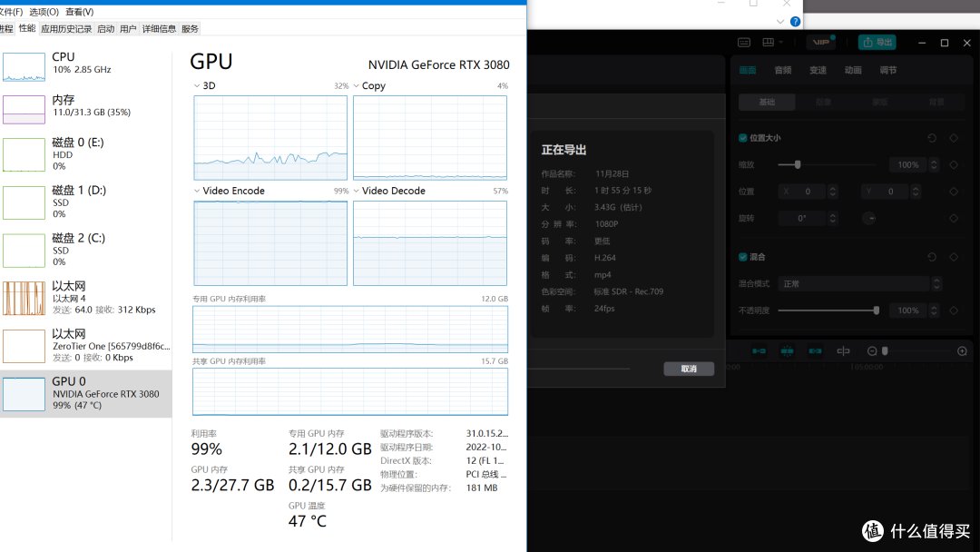The image size is (980, 552).
Task: Select 磁盘 2 (C:) in the sidebar
Action: (85, 250)
